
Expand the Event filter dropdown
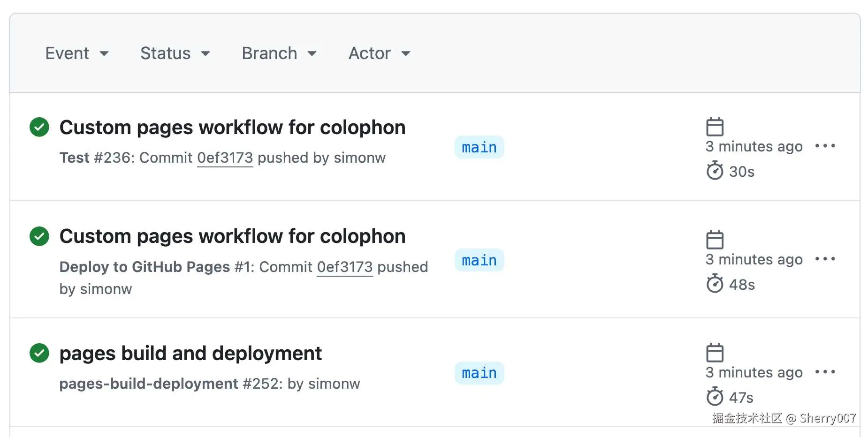pyautogui.click(x=77, y=53)
